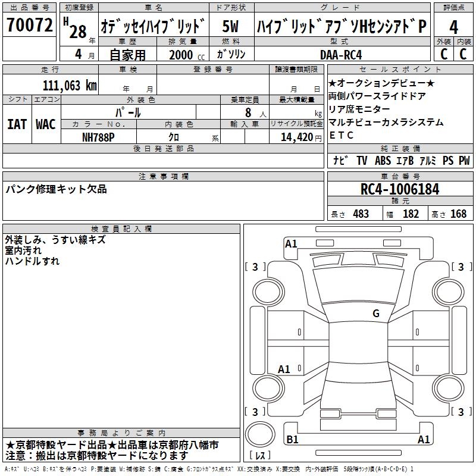Select the 純正装備 header
Viewport: 476px width, 476px height.
pyautogui.click(x=400, y=148)
